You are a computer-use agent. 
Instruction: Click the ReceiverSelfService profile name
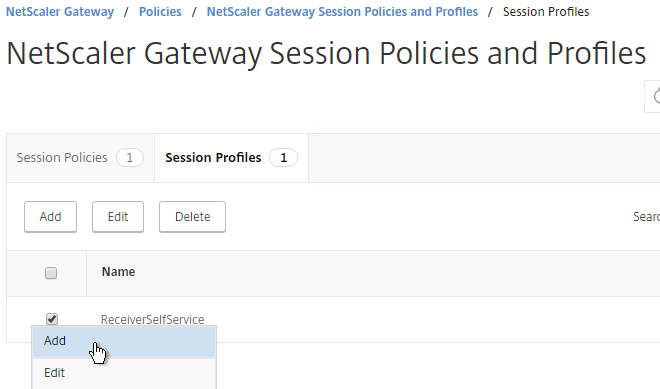tap(152, 320)
